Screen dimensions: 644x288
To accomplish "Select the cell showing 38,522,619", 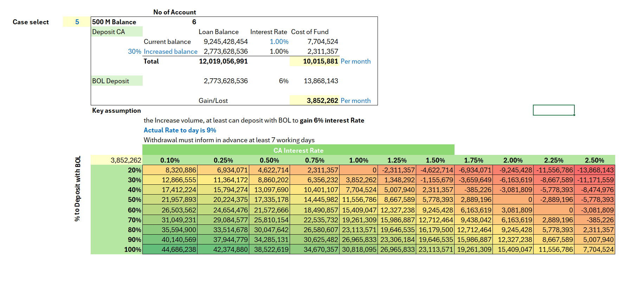I will click(x=269, y=249).
